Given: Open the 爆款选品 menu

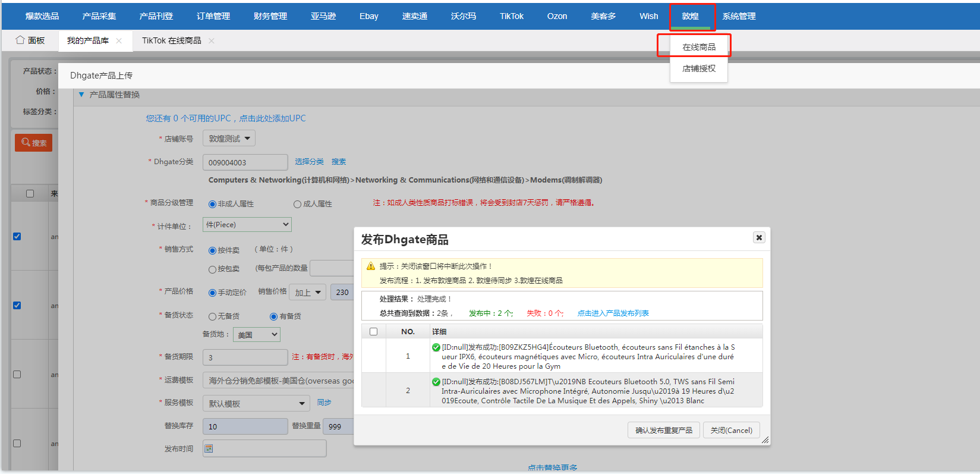Looking at the screenshot, I should click(x=42, y=16).
